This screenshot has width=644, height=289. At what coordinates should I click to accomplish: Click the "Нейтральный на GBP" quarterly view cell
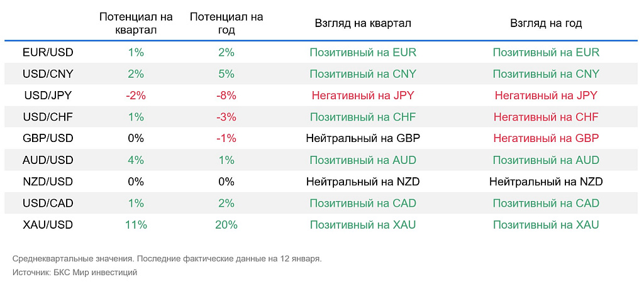point(363,138)
